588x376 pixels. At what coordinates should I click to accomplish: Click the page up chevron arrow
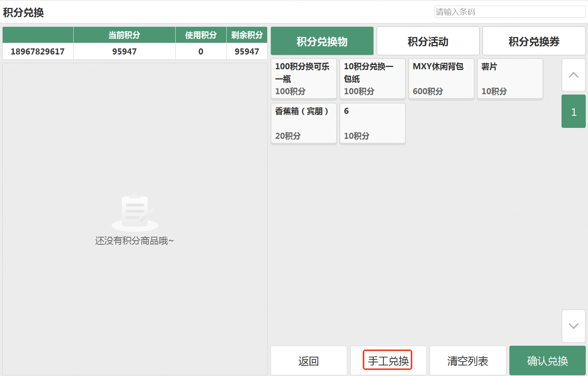574,75
